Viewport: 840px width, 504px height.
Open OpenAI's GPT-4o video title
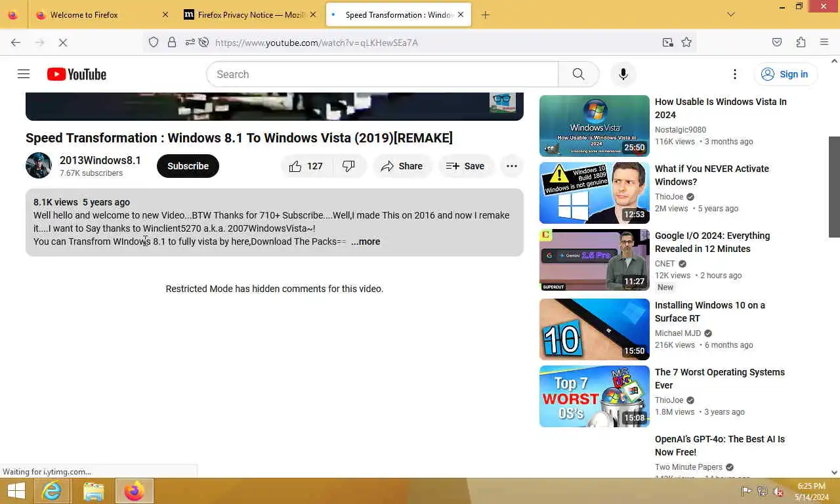click(720, 446)
